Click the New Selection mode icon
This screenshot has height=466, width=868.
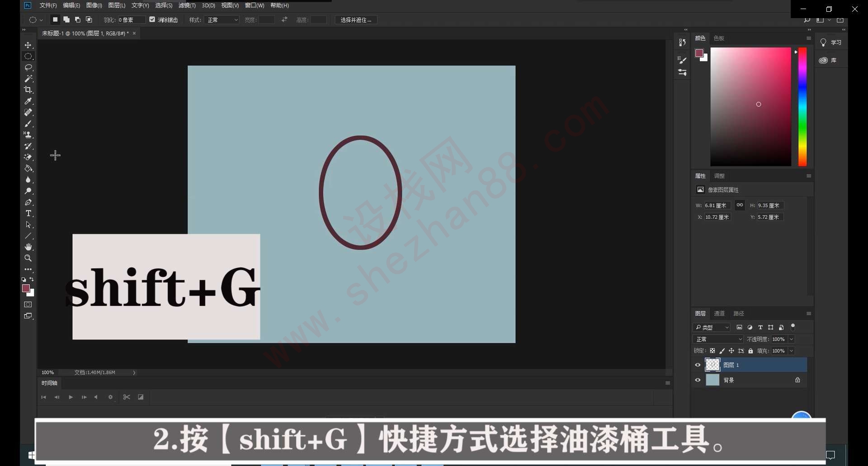pos(55,19)
